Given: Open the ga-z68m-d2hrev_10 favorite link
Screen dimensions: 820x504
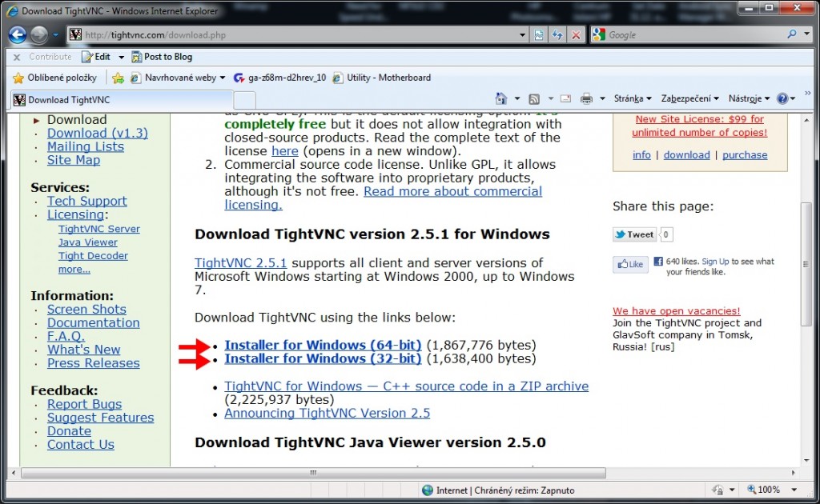Looking at the screenshot, I should pyautogui.click(x=279, y=78).
